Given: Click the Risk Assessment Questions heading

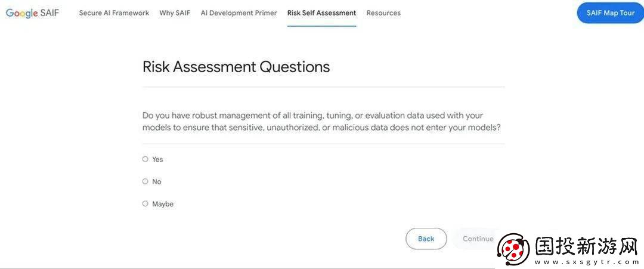Looking at the screenshot, I should point(236,67).
